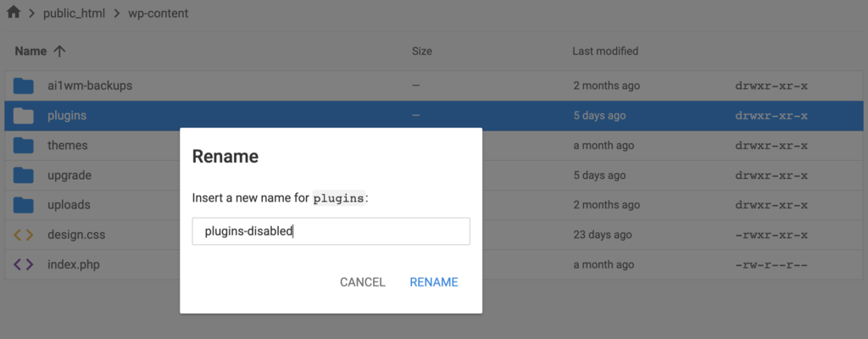Click the ai1wm-backups modified date

[606, 86]
